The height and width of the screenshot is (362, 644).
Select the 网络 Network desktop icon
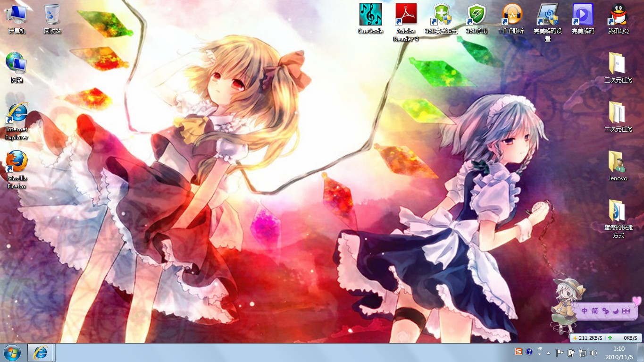[17, 67]
